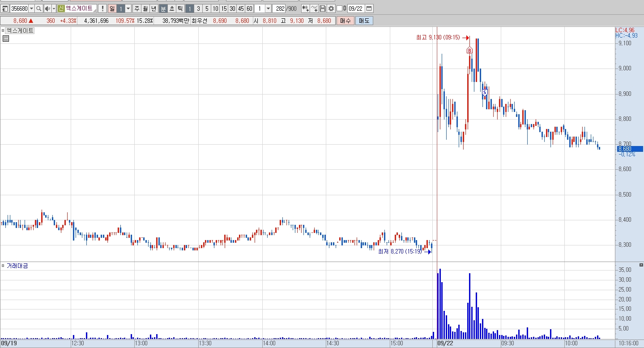
Task: Click the LC:4.96 label on price axis
Action: click(625, 30)
